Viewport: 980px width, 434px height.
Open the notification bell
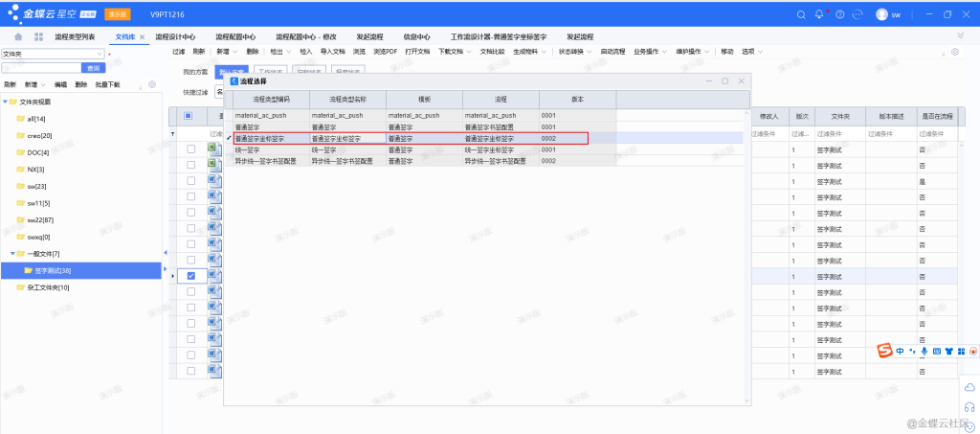(819, 14)
